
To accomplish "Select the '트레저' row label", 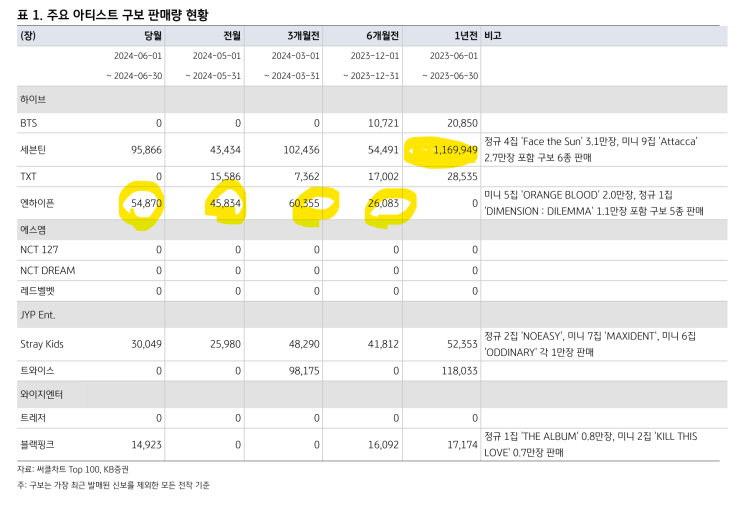I will point(33,418).
